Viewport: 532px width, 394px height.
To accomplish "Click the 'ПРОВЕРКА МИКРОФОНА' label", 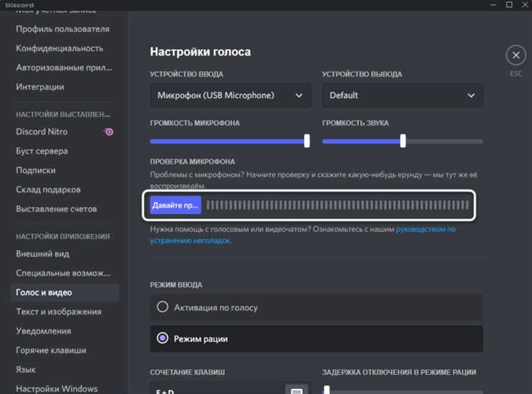I will click(x=192, y=162).
